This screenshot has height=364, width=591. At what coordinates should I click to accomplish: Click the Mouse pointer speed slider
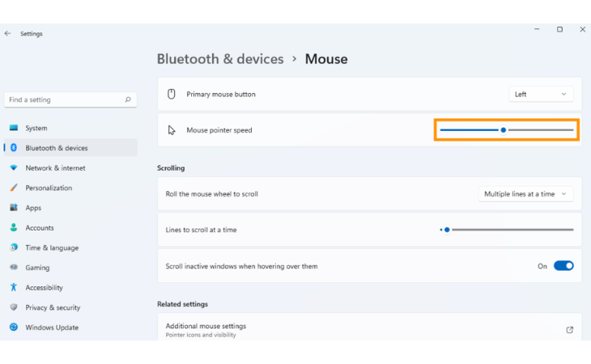click(x=504, y=129)
